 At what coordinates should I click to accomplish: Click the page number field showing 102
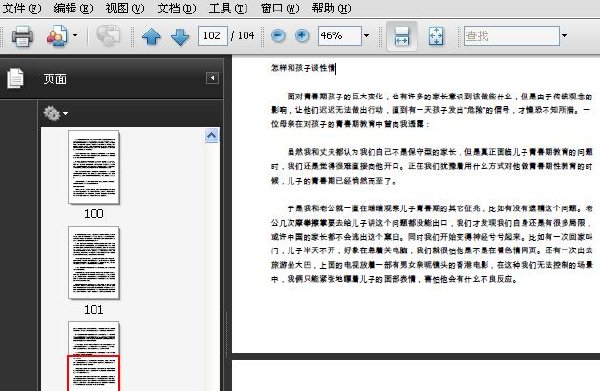[213, 36]
